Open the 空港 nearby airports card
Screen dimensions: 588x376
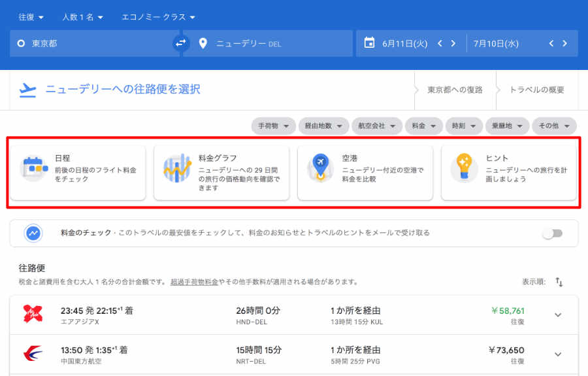click(365, 173)
